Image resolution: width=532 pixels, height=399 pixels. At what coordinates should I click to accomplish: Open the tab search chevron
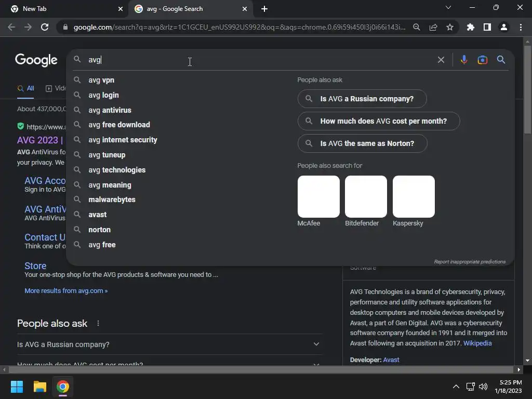click(448, 7)
